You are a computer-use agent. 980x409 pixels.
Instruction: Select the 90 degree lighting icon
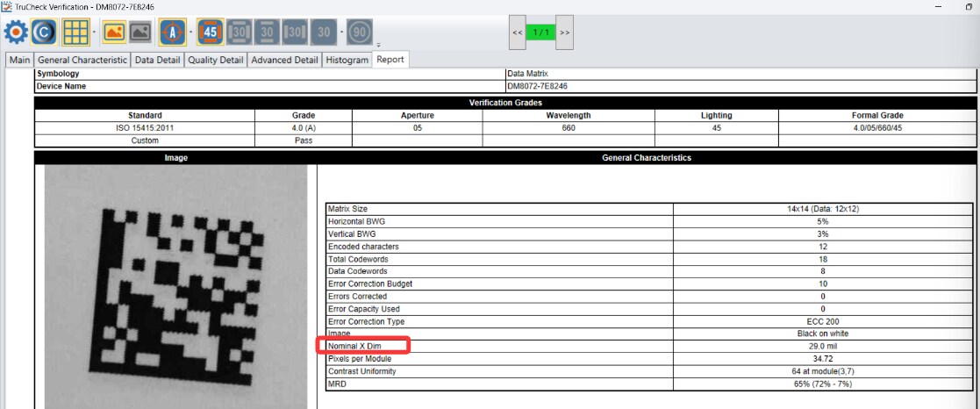pos(359,32)
